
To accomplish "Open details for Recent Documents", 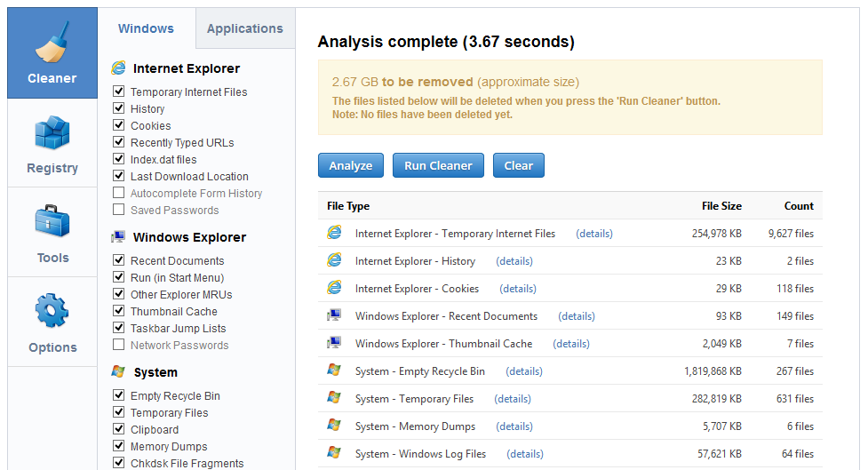I will coord(577,316).
